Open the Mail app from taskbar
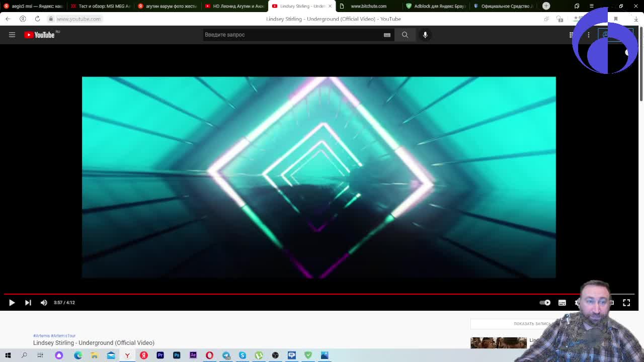The image size is (644, 362). tap(111, 355)
